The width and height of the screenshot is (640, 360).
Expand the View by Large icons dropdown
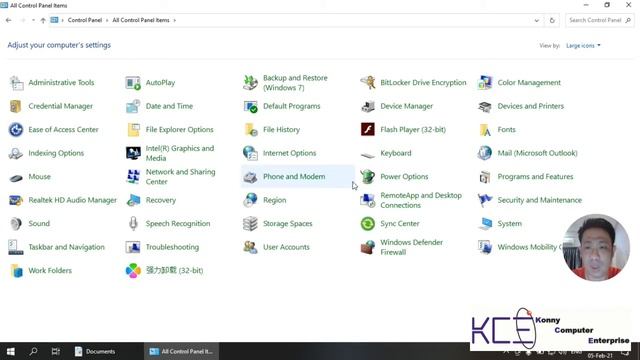coord(583,46)
